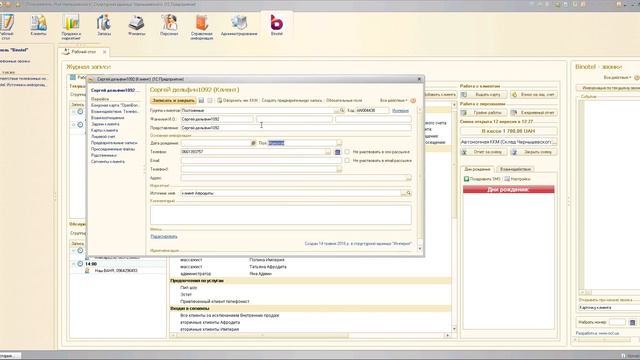The image size is (640, 360).
Task: Click magnifier icon in Группа клиентов field
Action: [x=342, y=111]
